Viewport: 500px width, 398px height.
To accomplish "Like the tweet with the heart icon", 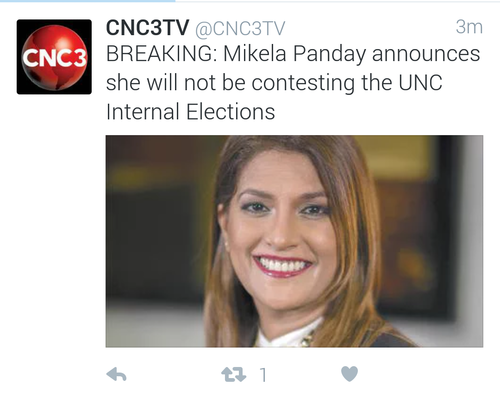I will click(350, 374).
